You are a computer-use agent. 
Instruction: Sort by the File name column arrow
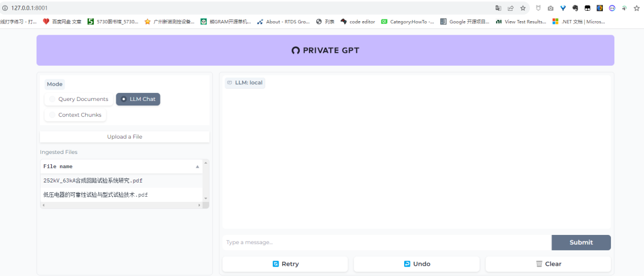click(197, 167)
